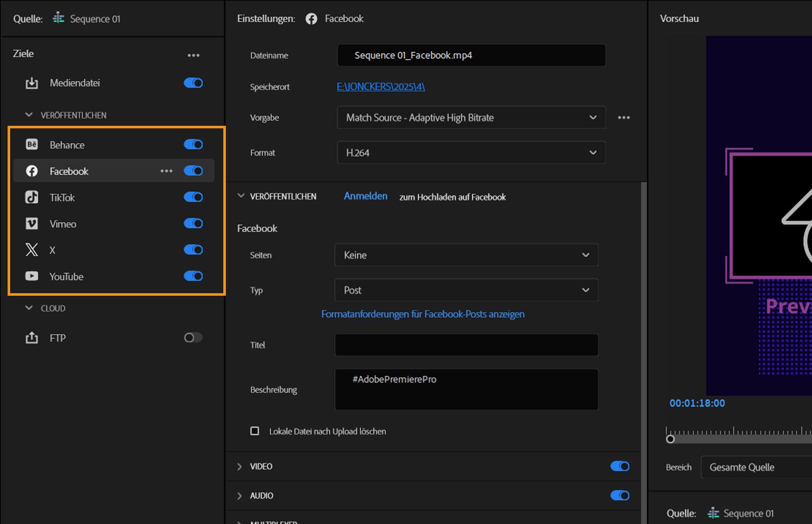This screenshot has width=812, height=524.
Task: Click the FTP upload icon
Action: click(x=31, y=338)
